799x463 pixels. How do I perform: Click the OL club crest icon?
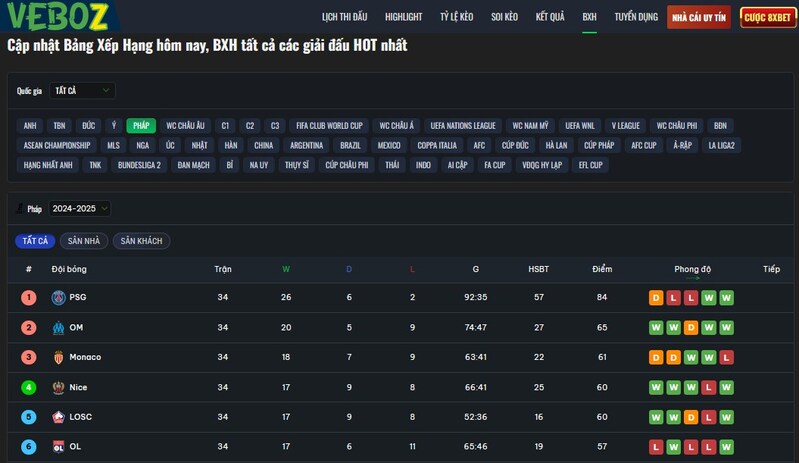click(x=58, y=447)
